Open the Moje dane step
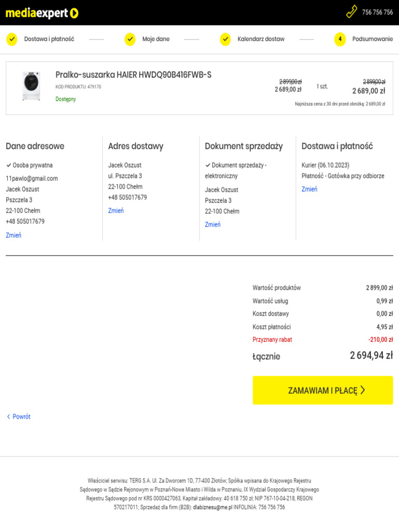This screenshot has height=532, width=399. [x=156, y=39]
